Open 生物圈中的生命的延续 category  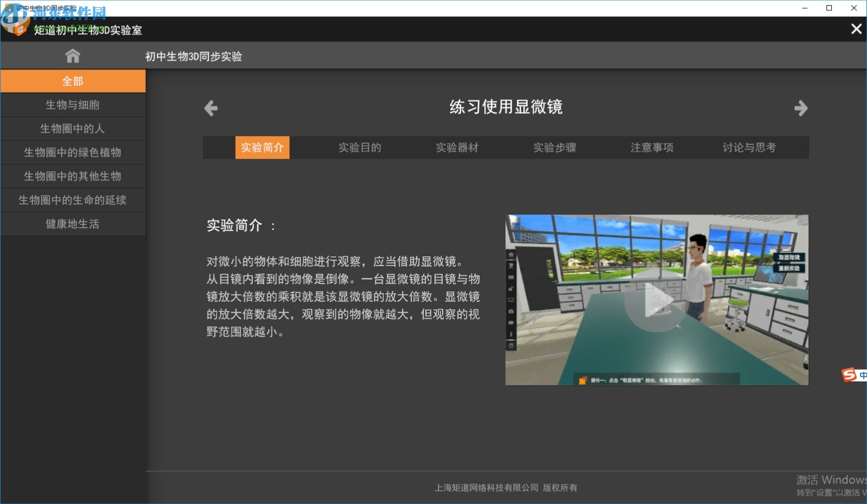click(73, 201)
